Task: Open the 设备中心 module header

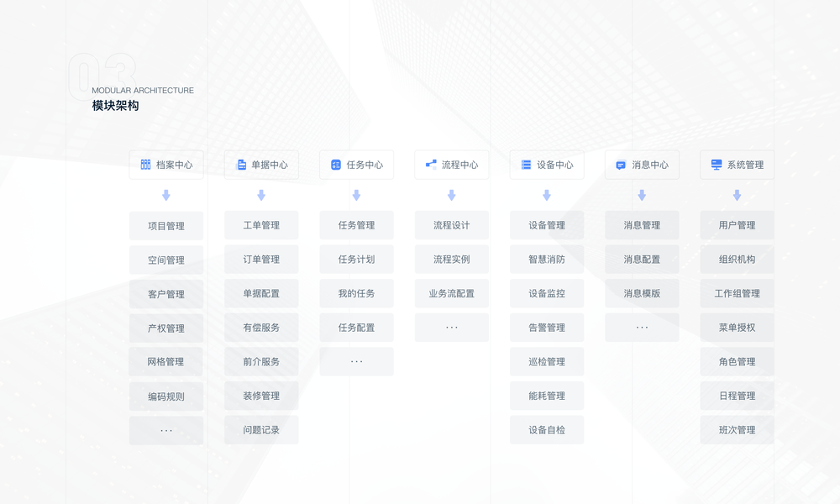Action: tap(547, 165)
